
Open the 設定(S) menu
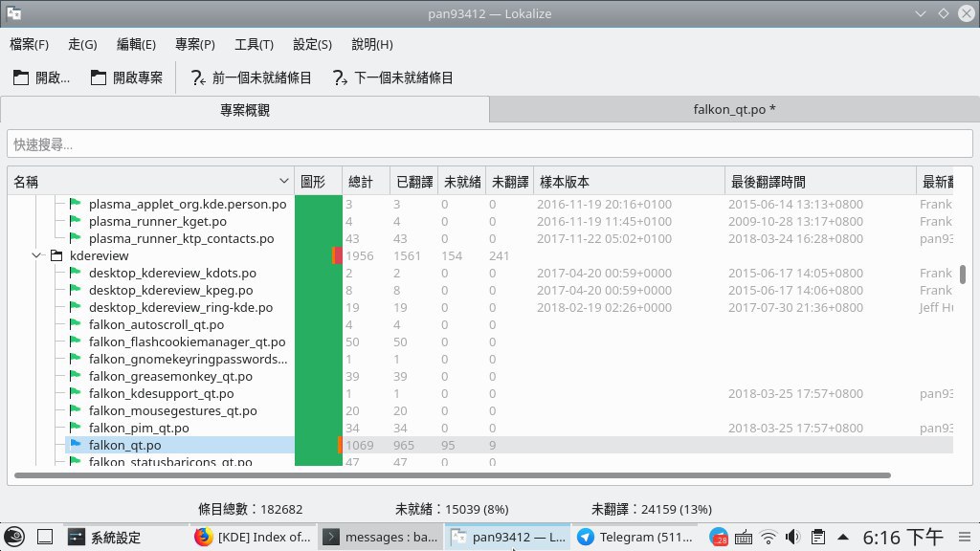pyautogui.click(x=313, y=44)
